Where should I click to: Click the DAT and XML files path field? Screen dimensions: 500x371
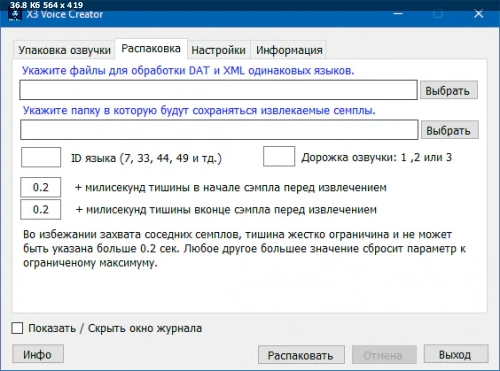[x=218, y=90]
